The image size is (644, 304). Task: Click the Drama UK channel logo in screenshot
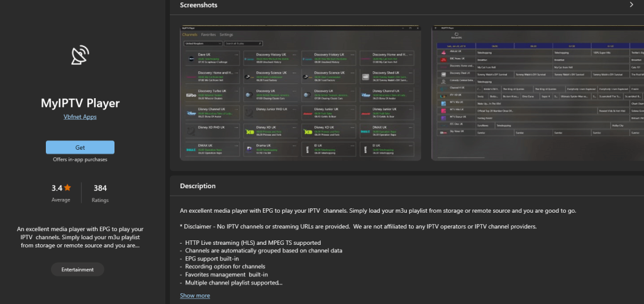(250, 149)
